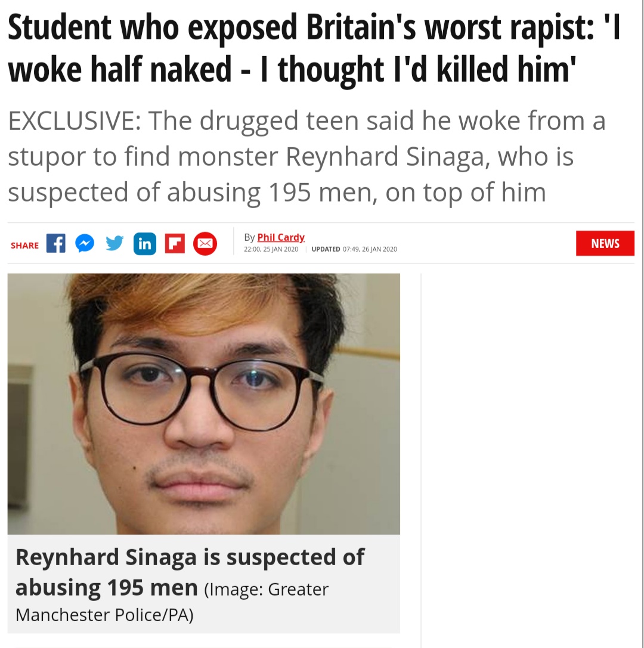The width and height of the screenshot is (644, 648).
Task: Share article by email icon
Action: pos(205,244)
